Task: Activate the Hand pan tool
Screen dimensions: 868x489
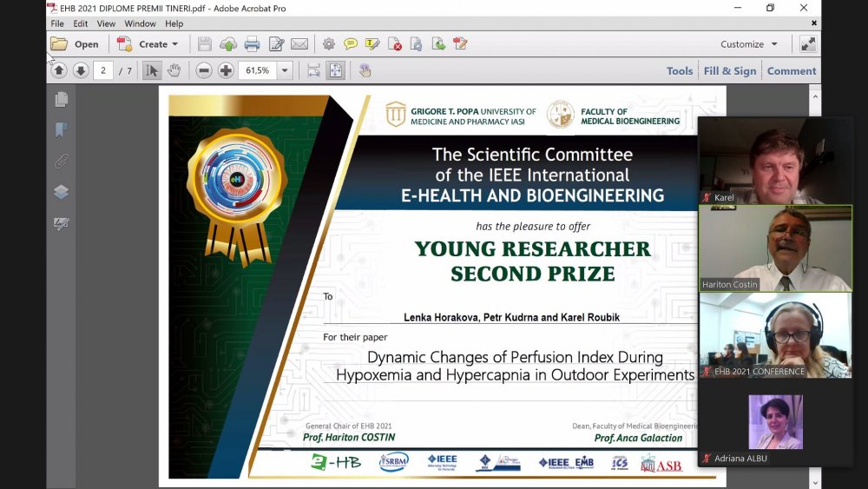Action: coord(174,70)
